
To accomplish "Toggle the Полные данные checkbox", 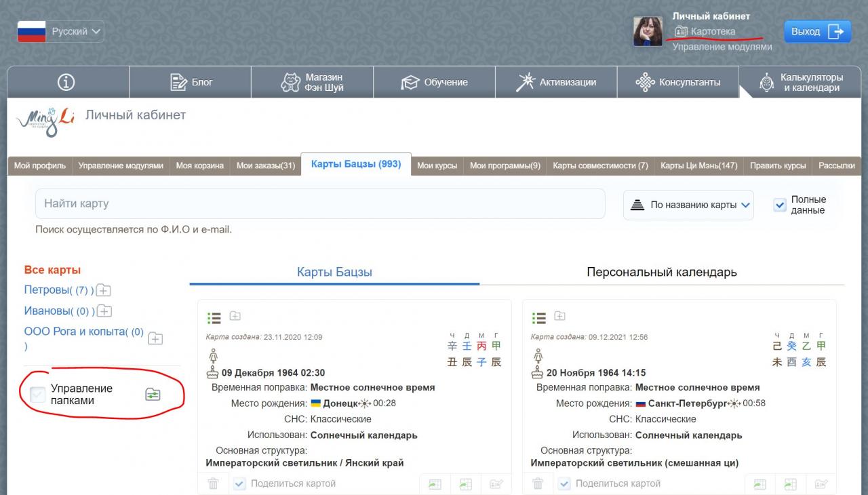I will (780, 205).
